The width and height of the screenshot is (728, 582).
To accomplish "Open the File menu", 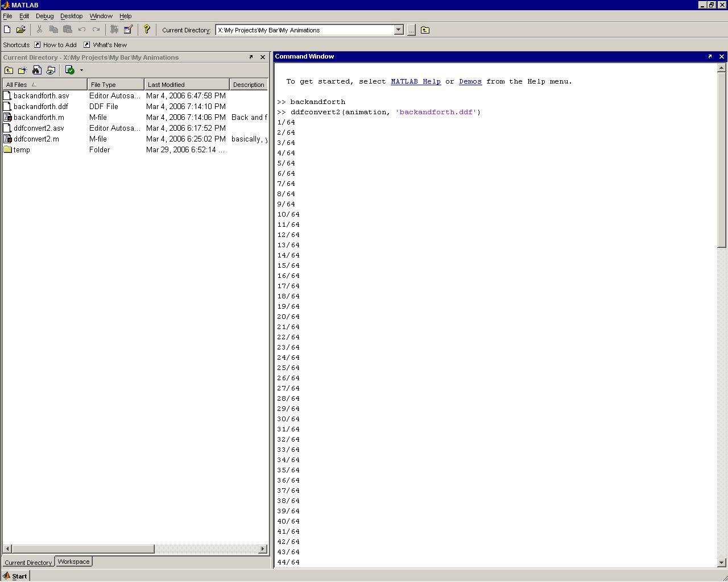I will click(x=7, y=16).
